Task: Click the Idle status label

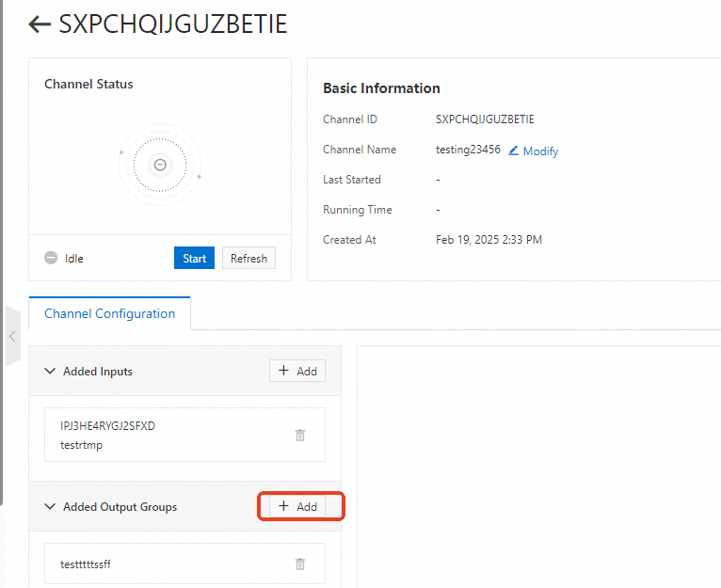Action: (74, 259)
